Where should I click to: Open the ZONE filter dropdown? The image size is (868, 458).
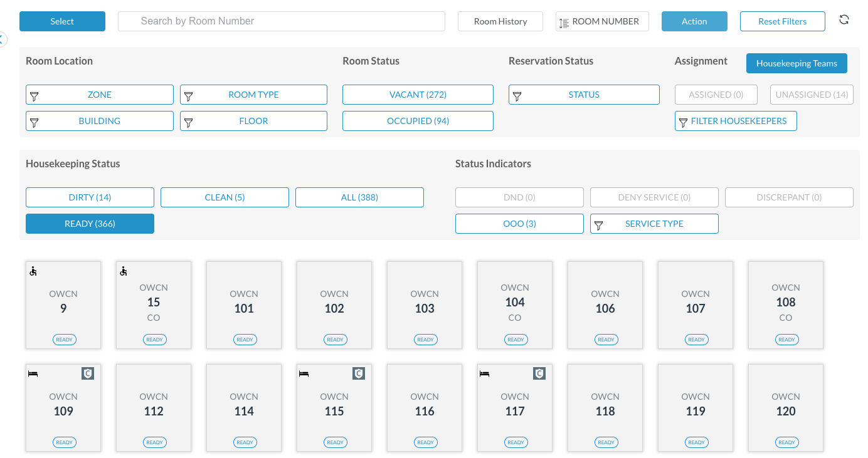(x=100, y=95)
